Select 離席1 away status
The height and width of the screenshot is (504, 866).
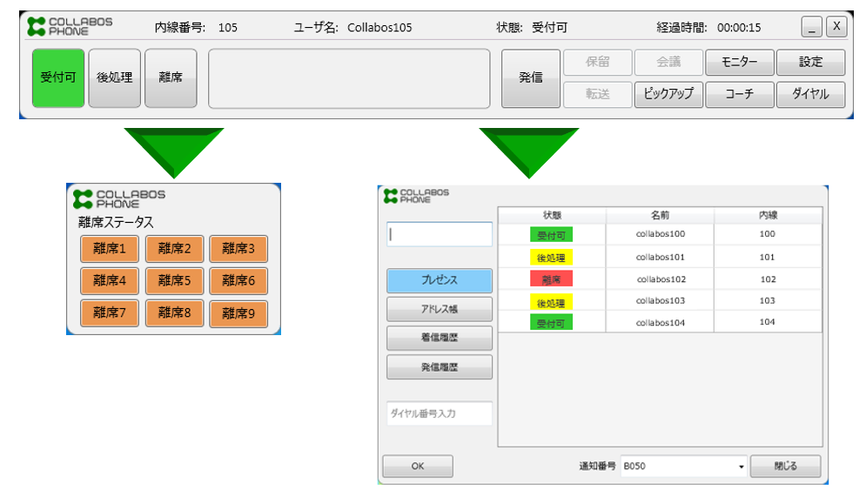point(110,249)
